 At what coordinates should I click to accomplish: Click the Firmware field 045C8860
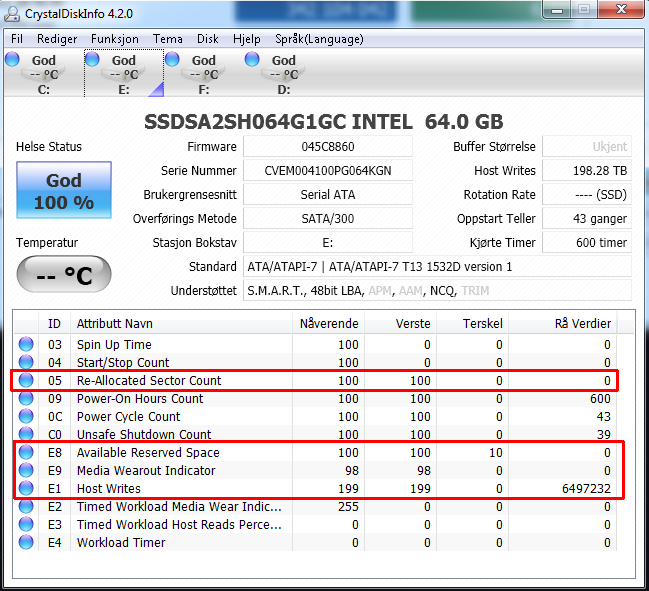tap(328, 147)
